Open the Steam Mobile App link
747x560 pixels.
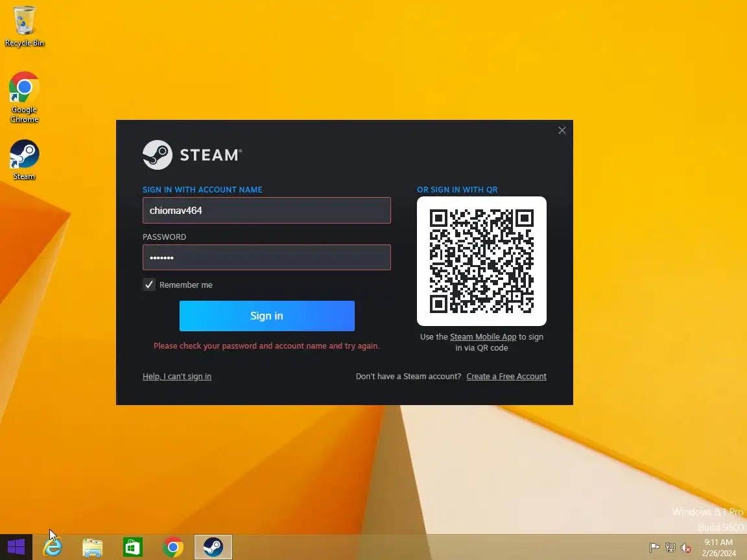(483, 336)
